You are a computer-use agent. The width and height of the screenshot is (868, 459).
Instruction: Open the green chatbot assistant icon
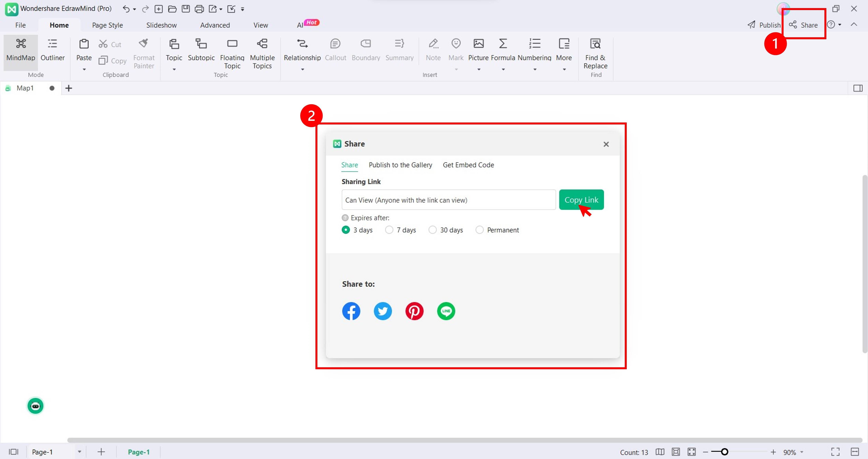(35, 406)
